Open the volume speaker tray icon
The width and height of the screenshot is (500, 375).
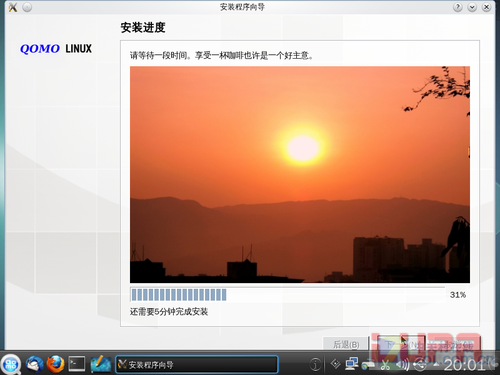[x=402, y=365]
